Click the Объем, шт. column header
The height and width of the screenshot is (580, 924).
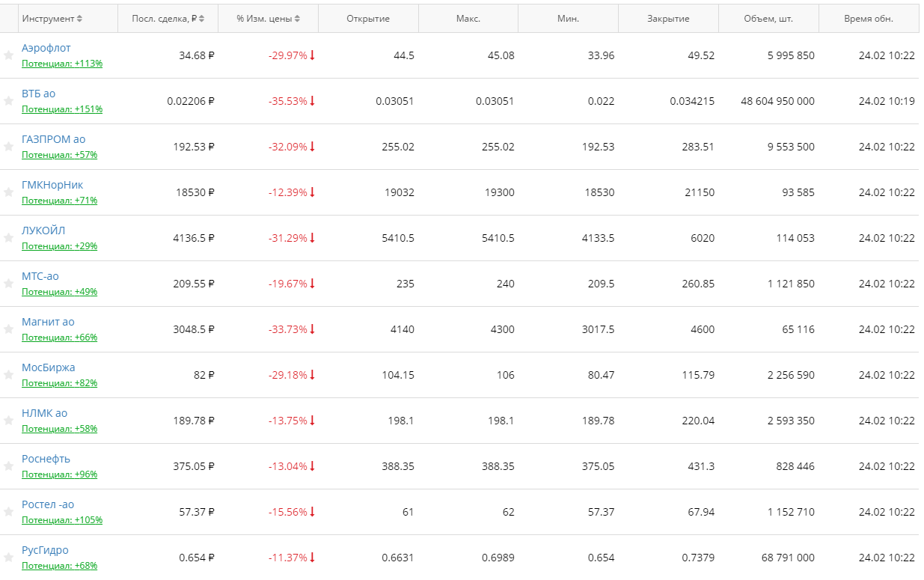(768, 19)
